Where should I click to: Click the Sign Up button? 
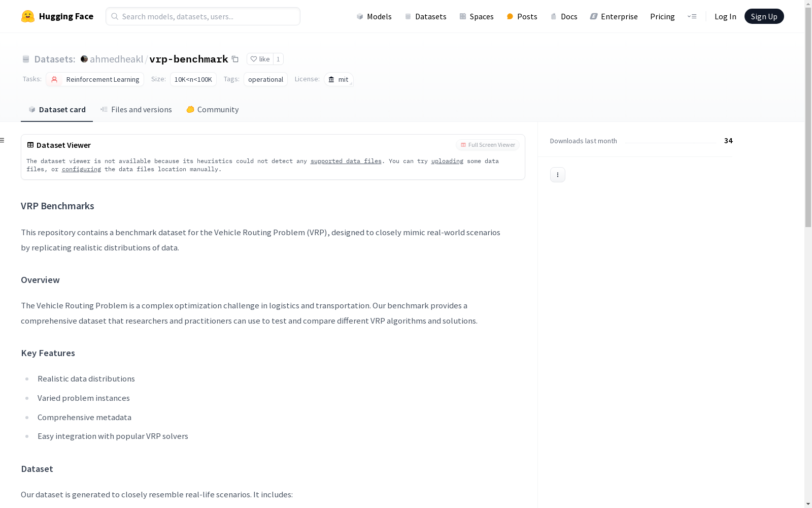click(764, 16)
